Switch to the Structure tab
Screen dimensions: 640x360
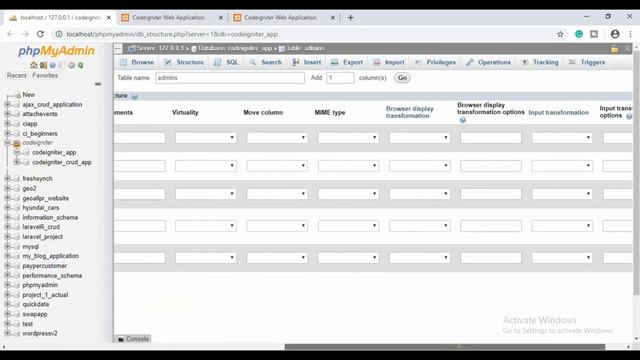click(x=184, y=62)
